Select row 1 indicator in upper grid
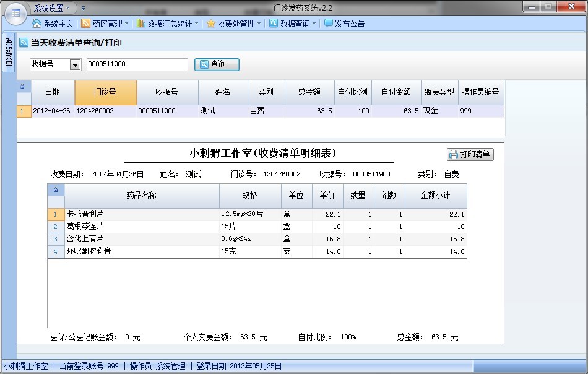 24,111
